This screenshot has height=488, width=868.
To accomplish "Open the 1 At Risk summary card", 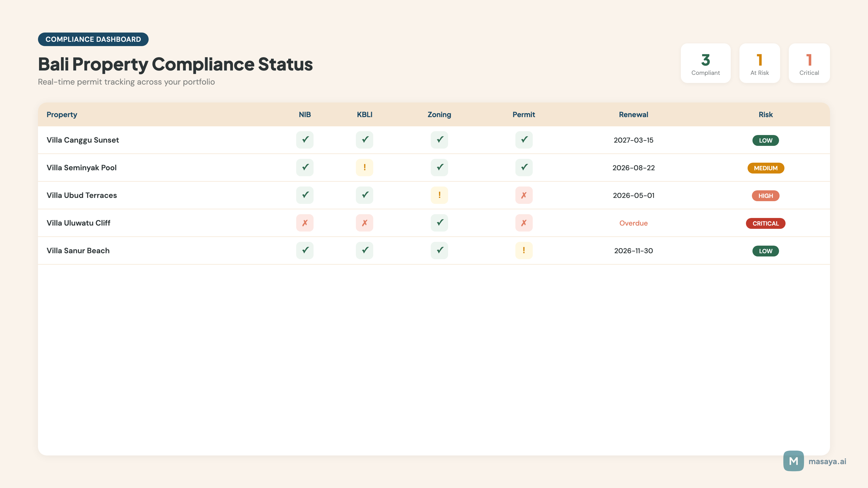I will pyautogui.click(x=759, y=63).
